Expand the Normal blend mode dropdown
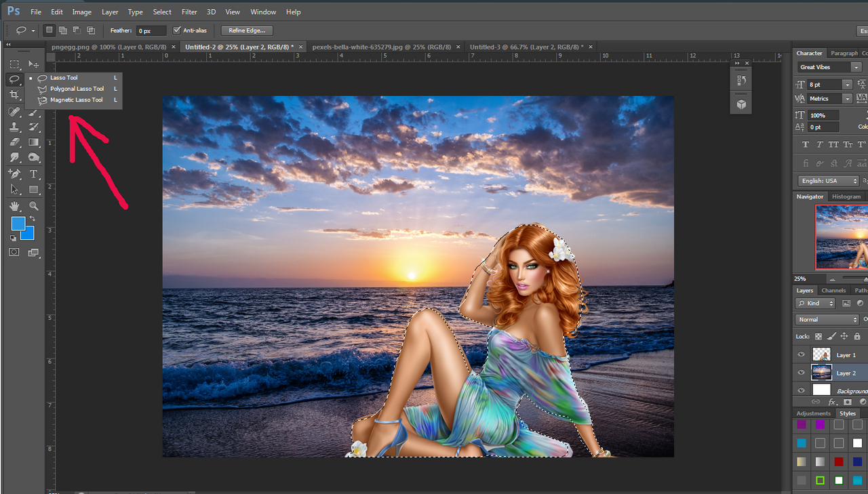 pyautogui.click(x=827, y=319)
